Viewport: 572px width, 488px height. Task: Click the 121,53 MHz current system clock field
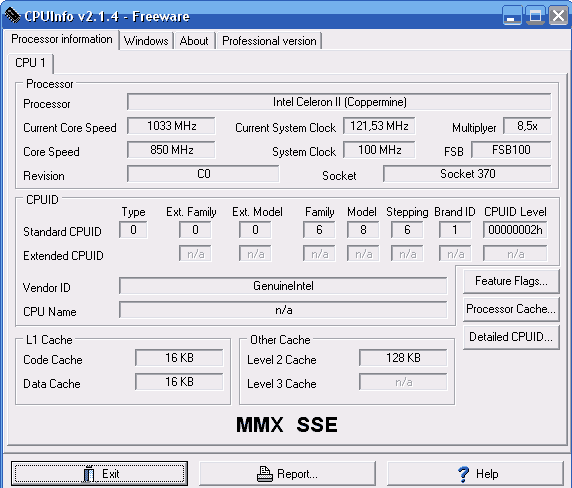tap(379, 126)
